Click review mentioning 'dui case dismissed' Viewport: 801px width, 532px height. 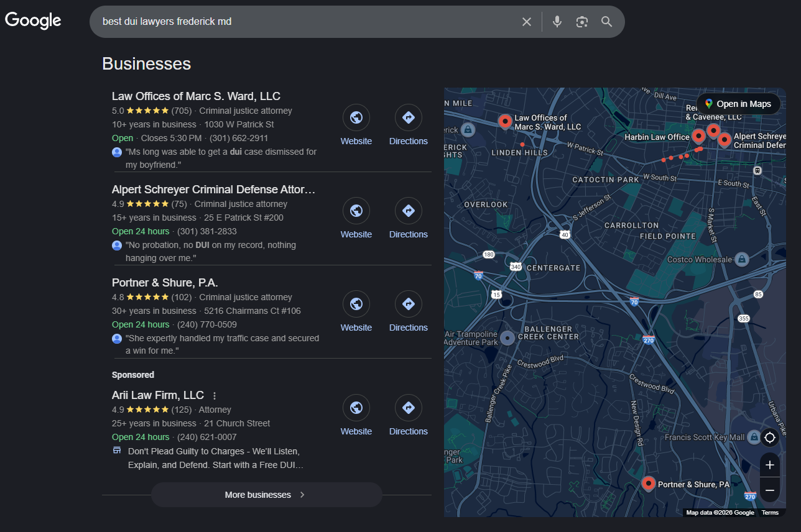coord(221,158)
